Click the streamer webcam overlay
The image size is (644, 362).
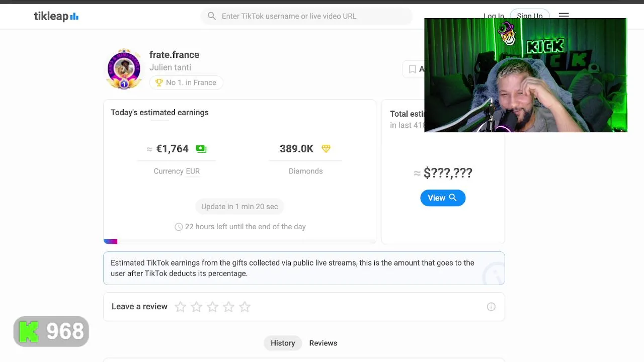tap(526, 75)
